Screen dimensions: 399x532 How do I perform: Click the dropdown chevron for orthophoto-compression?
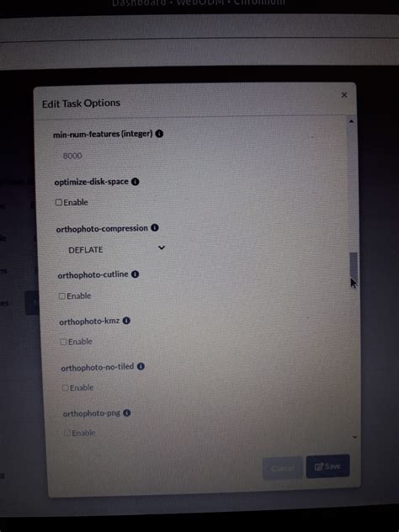(162, 247)
